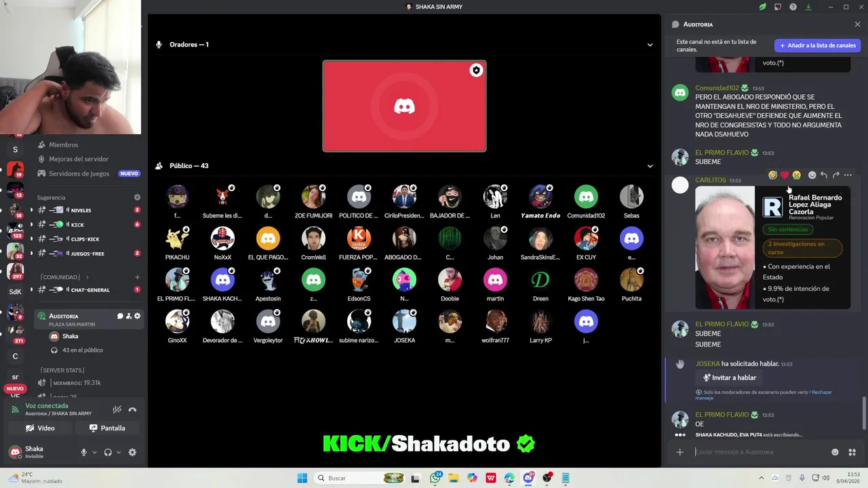This screenshot has width=868, height=488.
Task: Add a channel with COMUNIDAD plus icon
Action: click(x=137, y=277)
